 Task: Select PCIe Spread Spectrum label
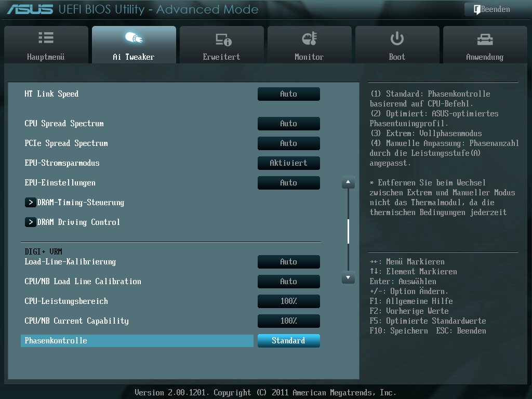tap(66, 143)
